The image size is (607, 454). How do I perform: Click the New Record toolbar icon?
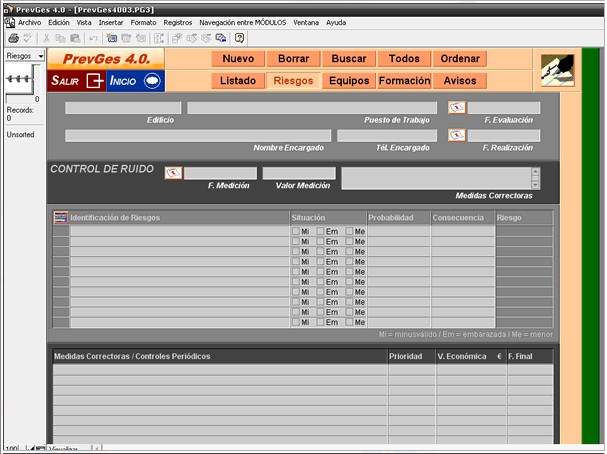(112, 38)
